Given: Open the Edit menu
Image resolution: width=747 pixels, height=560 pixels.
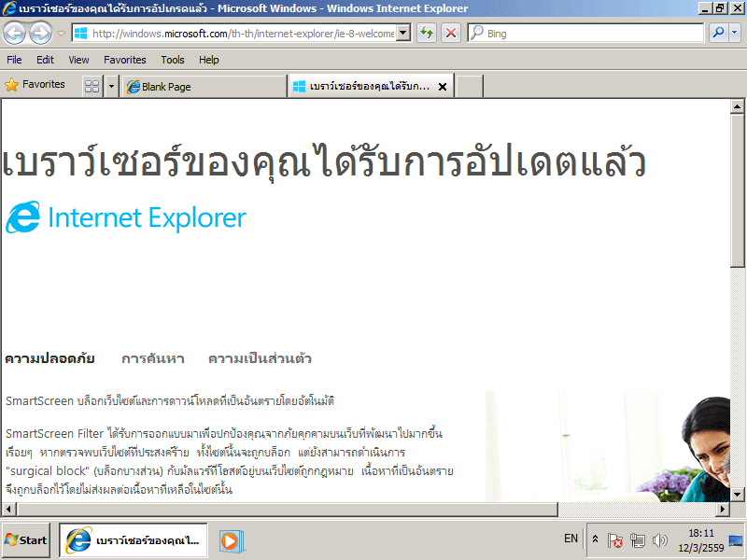Looking at the screenshot, I should [45, 60].
